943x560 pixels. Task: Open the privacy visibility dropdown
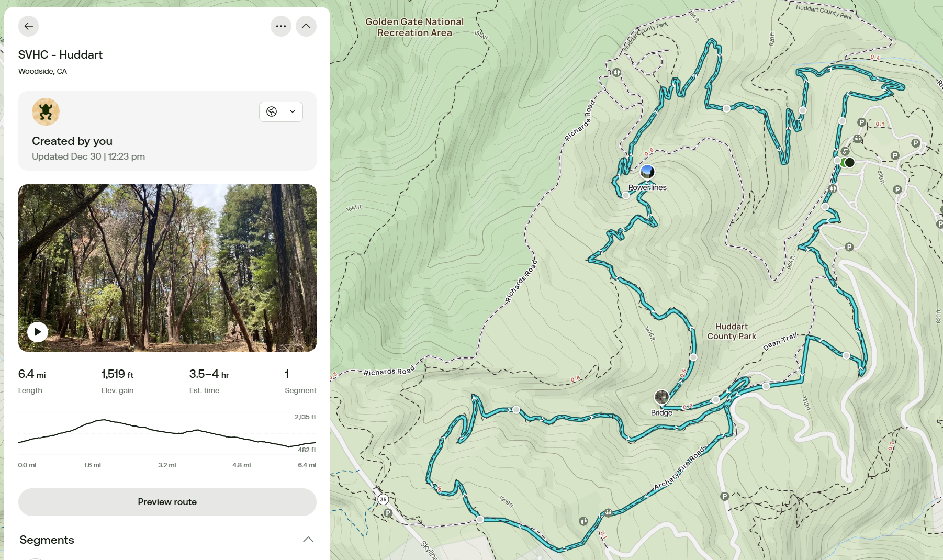pyautogui.click(x=281, y=111)
